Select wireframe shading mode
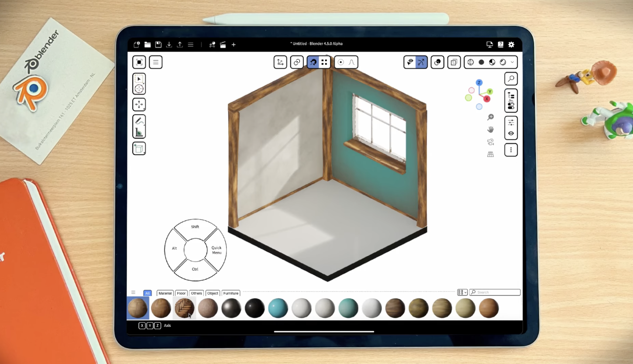This screenshot has height=364, width=633. [x=471, y=62]
